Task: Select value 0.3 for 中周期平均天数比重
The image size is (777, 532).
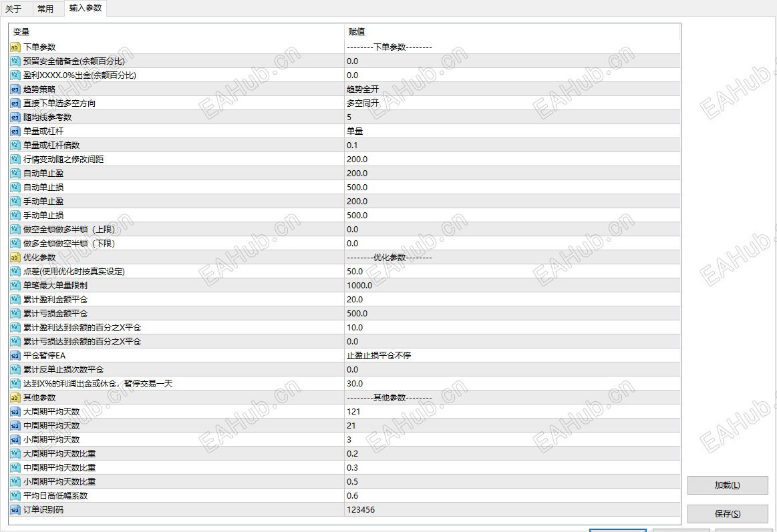Action: (512, 468)
